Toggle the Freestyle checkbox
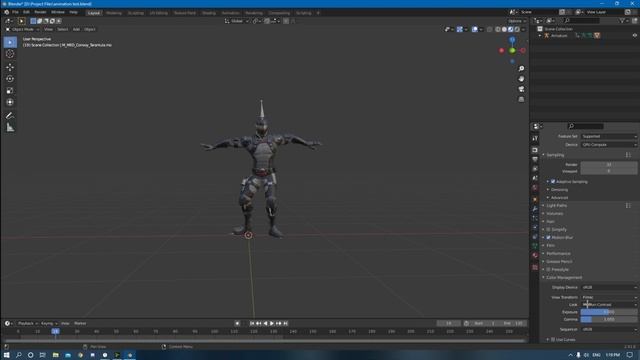This screenshot has height=360, width=640. pos(549,269)
